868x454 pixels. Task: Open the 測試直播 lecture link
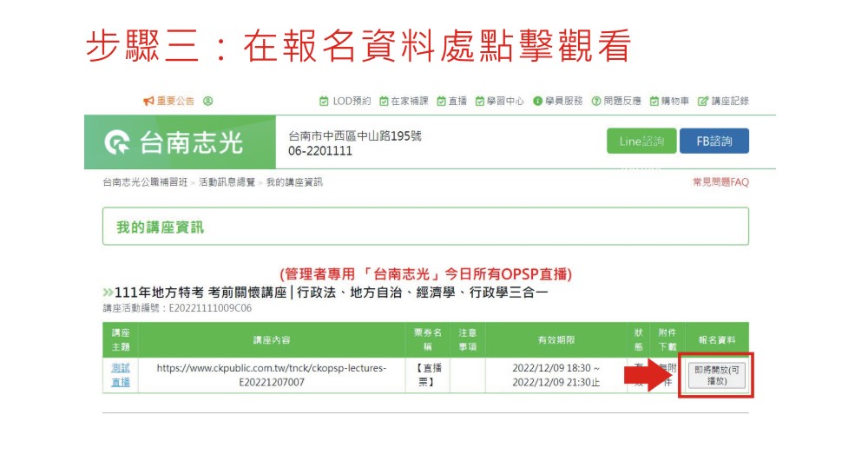point(121,375)
